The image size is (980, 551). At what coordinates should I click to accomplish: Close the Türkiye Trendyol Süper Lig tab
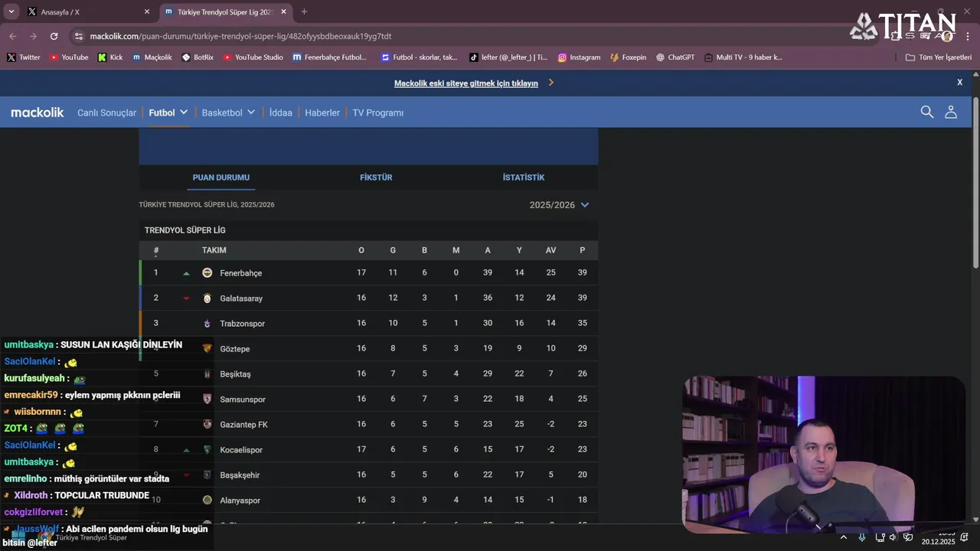pos(284,12)
